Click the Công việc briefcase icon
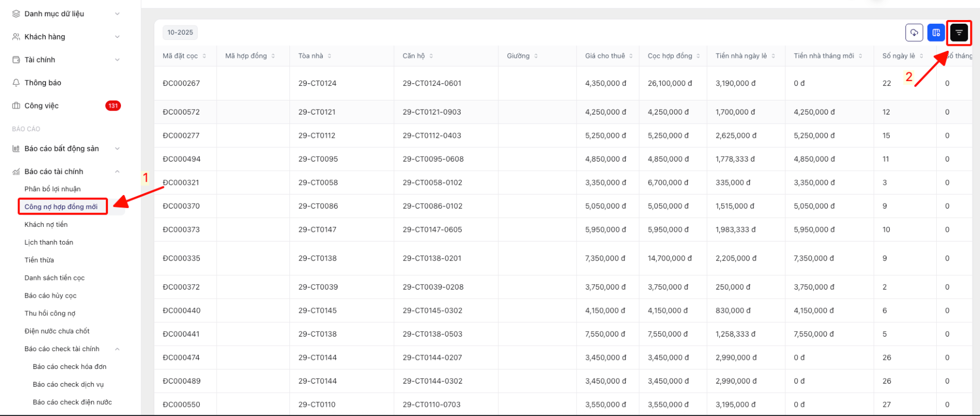980x416 pixels. pyautogui.click(x=16, y=106)
